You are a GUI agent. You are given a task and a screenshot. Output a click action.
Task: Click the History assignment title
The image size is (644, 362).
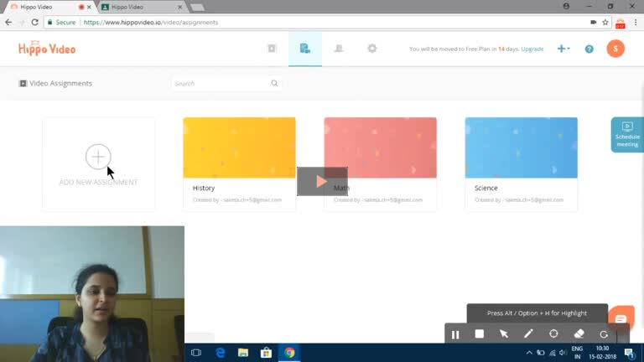point(204,188)
